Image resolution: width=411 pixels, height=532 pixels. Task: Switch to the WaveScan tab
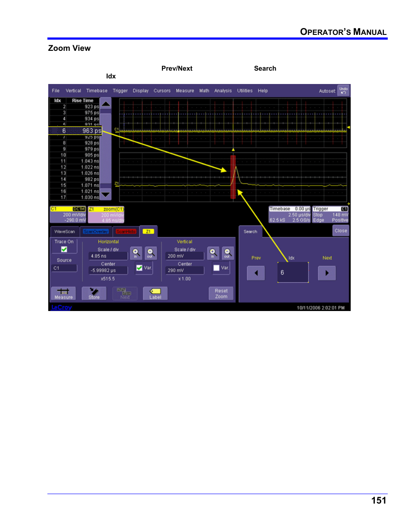(x=65, y=232)
